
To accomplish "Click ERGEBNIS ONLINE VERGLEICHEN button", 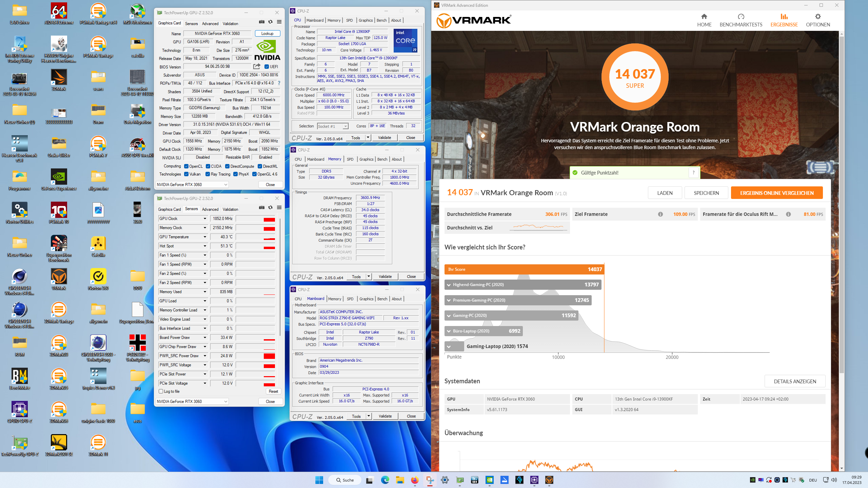I will pyautogui.click(x=777, y=193).
